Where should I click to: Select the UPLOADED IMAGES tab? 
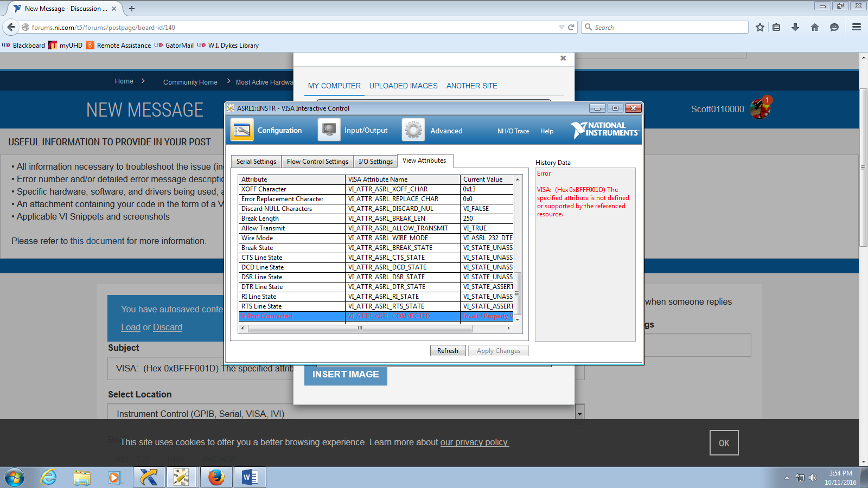click(x=404, y=86)
